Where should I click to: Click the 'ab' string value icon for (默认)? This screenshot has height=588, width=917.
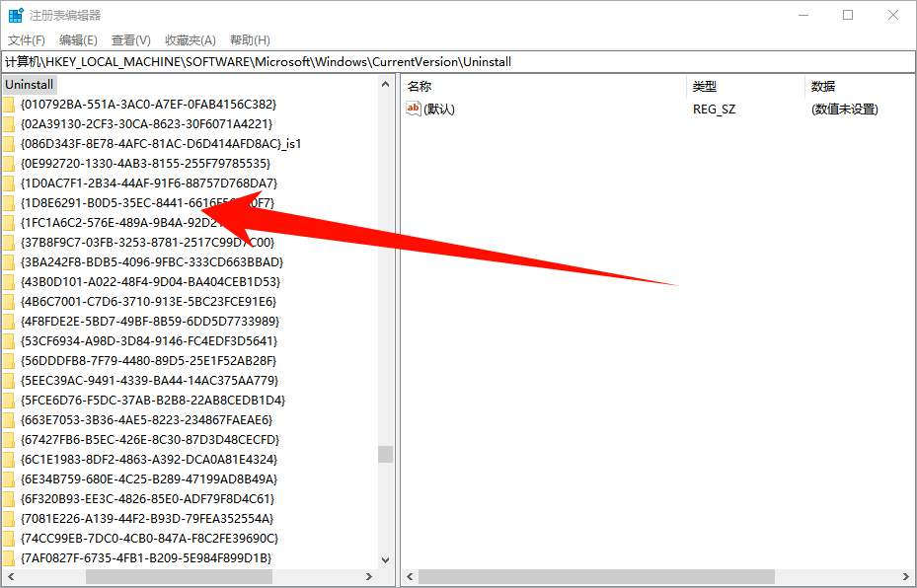(x=414, y=109)
